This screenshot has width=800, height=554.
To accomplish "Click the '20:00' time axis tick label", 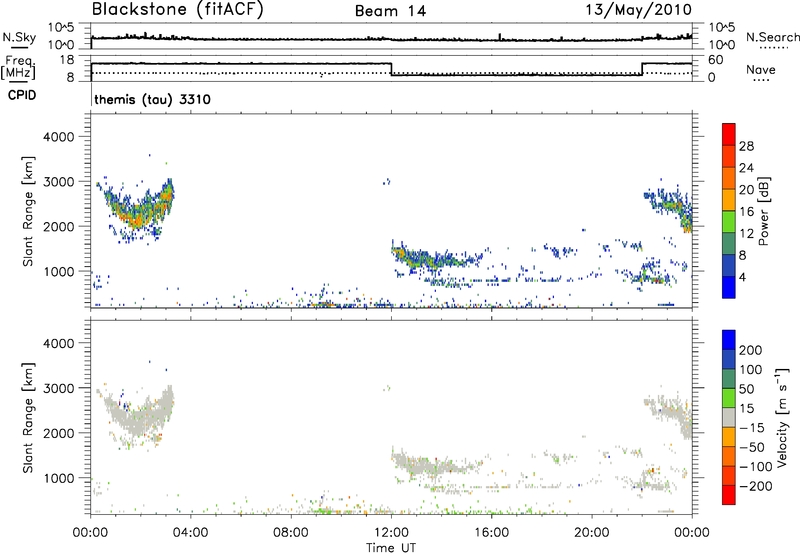I will 592,533.
